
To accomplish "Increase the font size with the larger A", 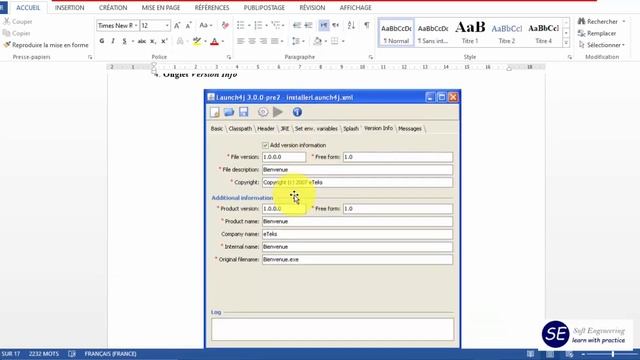I will pos(177,25).
